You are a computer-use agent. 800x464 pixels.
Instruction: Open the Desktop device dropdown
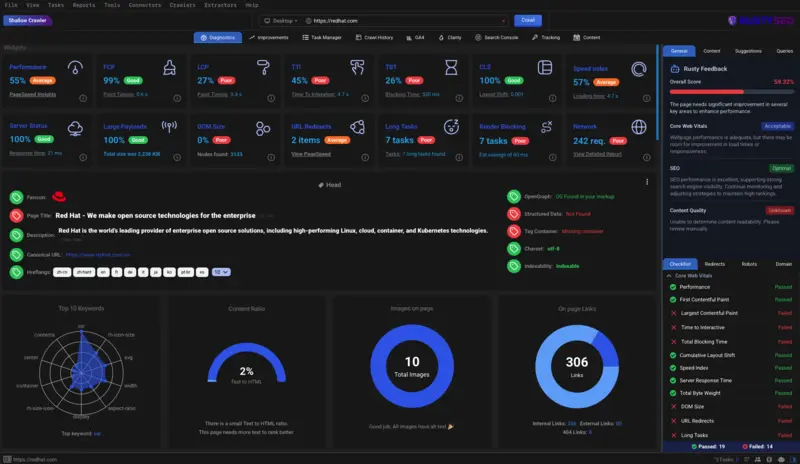tap(281, 21)
